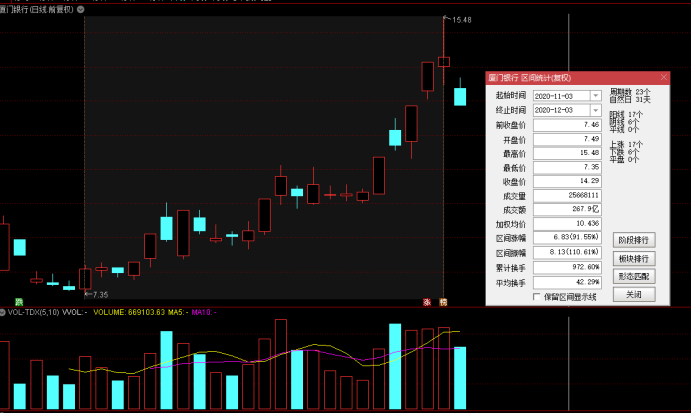The image size is (692, 414).
Task: Click the 区间涨幅 field 6.83(91.55%)
Action: (x=567, y=237)
